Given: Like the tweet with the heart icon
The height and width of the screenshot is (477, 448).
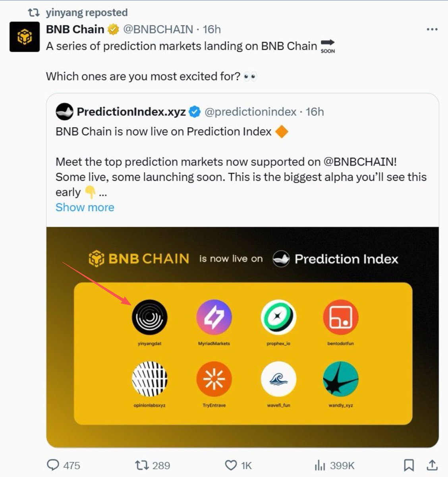Looking at the screenshot, I should (231, 465).
